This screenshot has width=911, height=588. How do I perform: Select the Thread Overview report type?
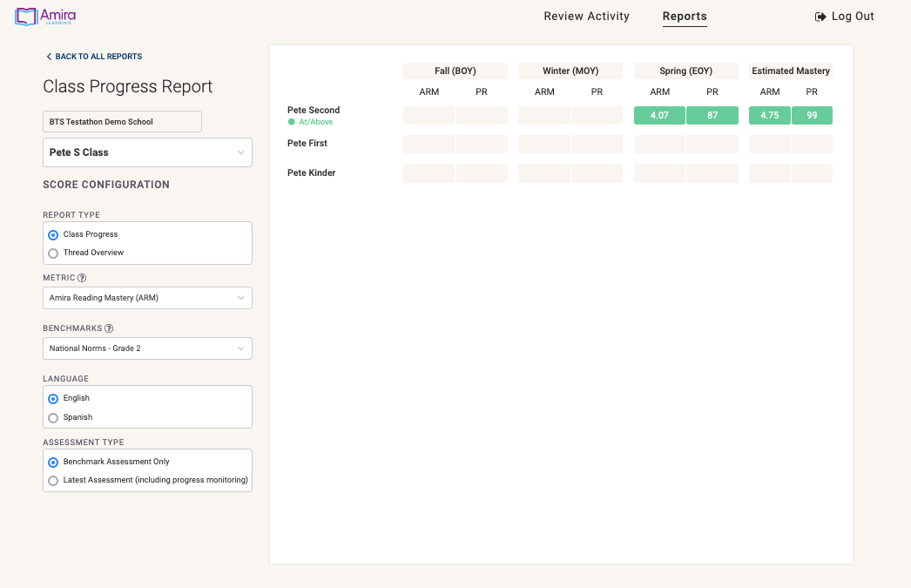(52, 253)
